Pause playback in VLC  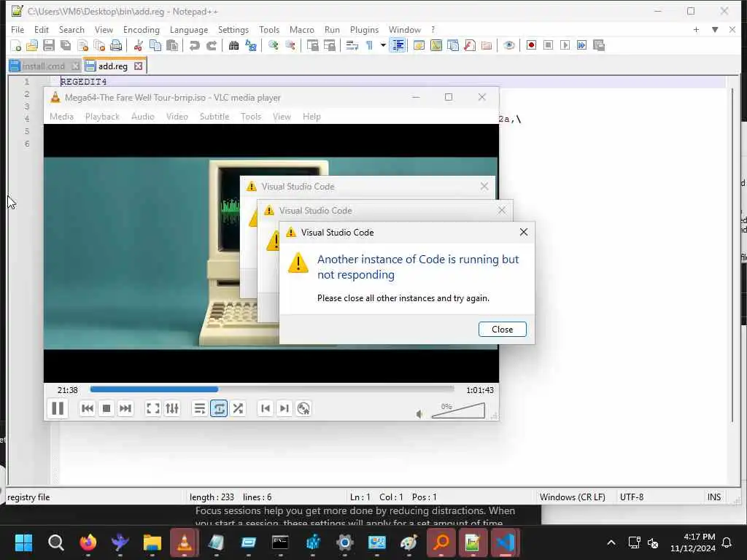click(58, 408)
